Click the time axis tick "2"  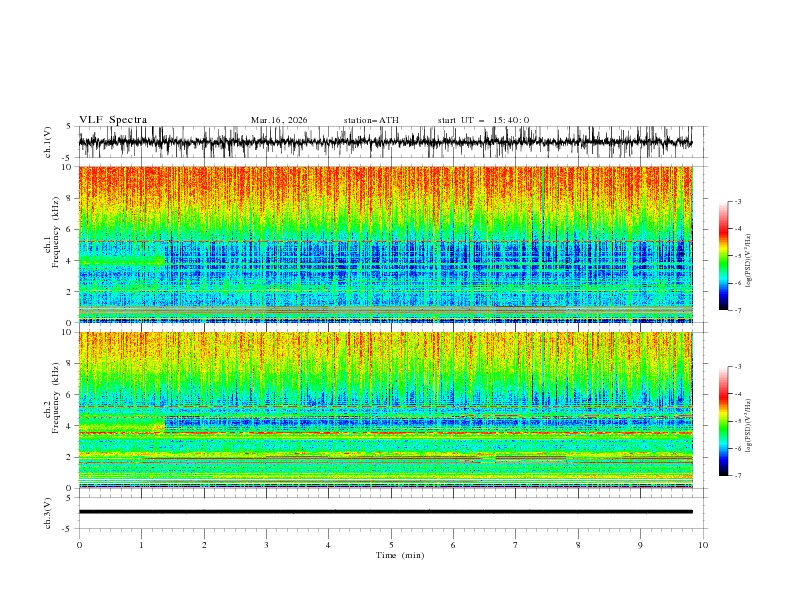[x=204, y=545]
